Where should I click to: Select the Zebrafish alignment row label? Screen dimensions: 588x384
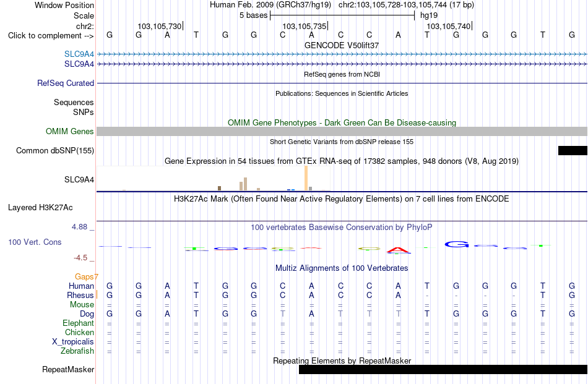(77, 351)
